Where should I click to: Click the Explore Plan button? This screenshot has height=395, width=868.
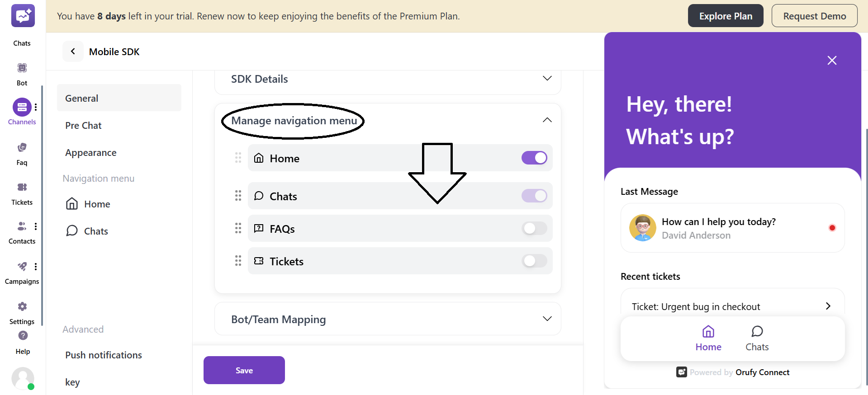725,15
